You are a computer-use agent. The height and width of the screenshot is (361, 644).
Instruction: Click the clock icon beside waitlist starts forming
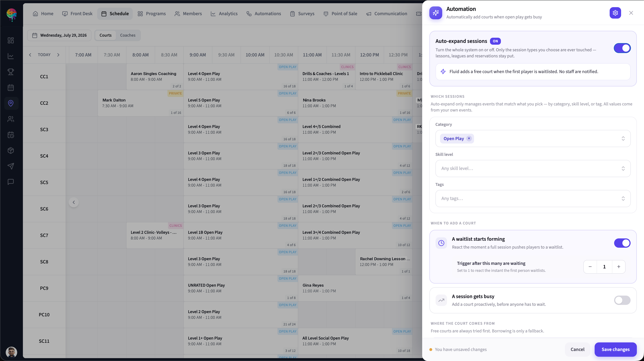click(441, 243)
